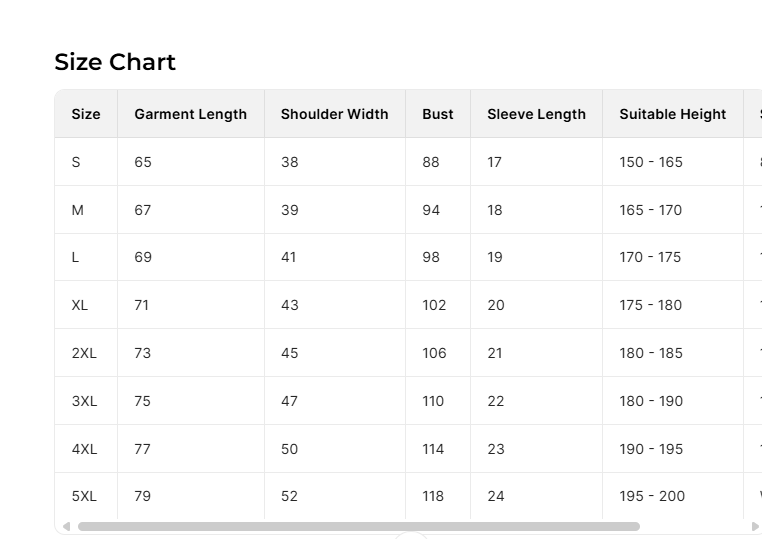Select the Size column header
The height and width of the screenshot is (539, 762).
[x=86, y=114]
